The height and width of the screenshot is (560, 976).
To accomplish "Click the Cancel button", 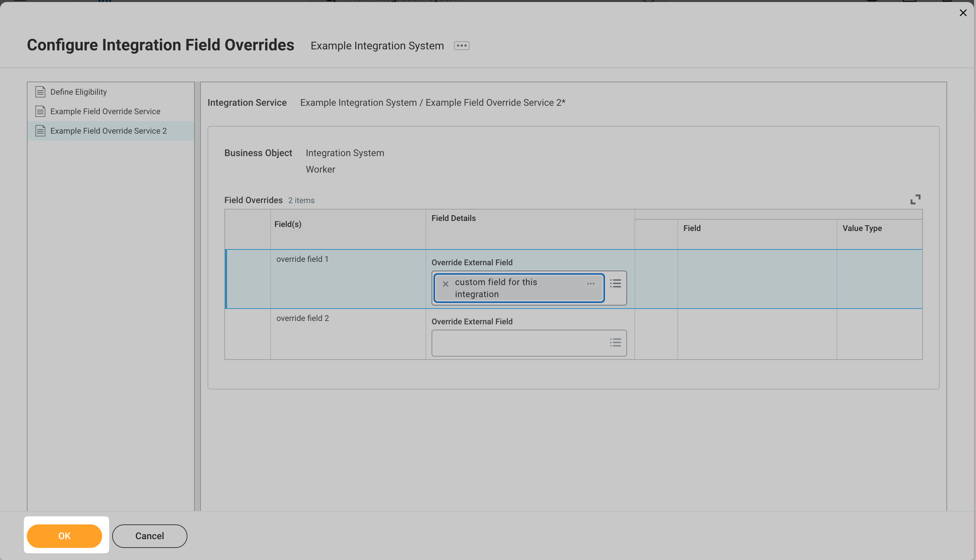I will pos(150,536).
